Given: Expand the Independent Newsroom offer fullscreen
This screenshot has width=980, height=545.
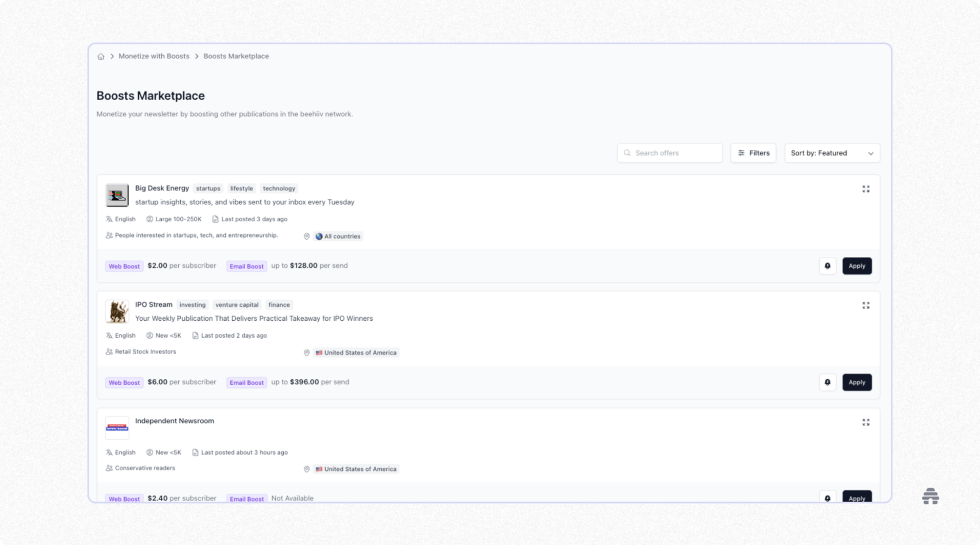Looking at the screenshot, I should click(866, 422).
